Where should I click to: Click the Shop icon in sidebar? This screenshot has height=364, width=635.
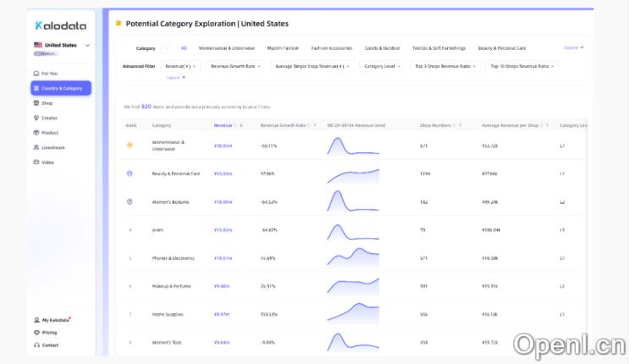click(x=36, y=103)
